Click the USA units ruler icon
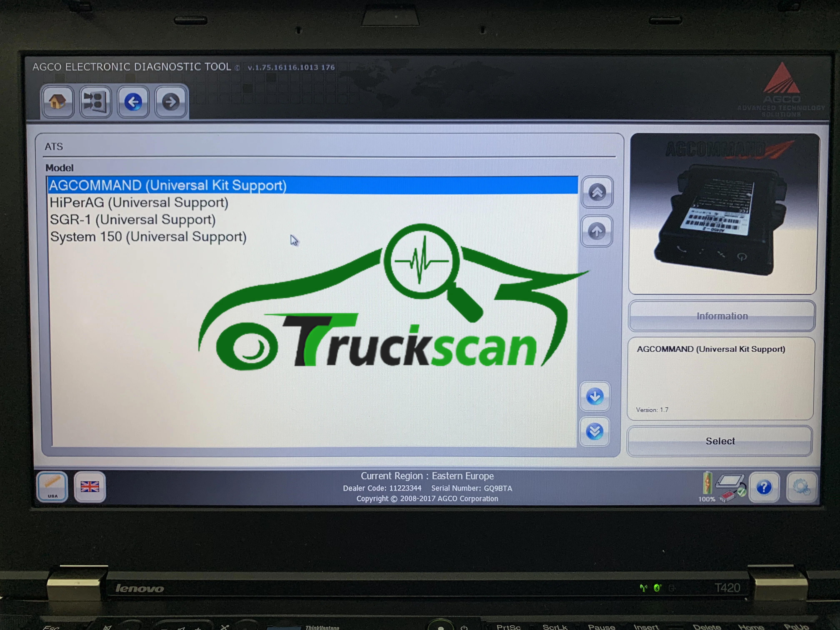Screen dimensions: 840x630 pos(52,487)
